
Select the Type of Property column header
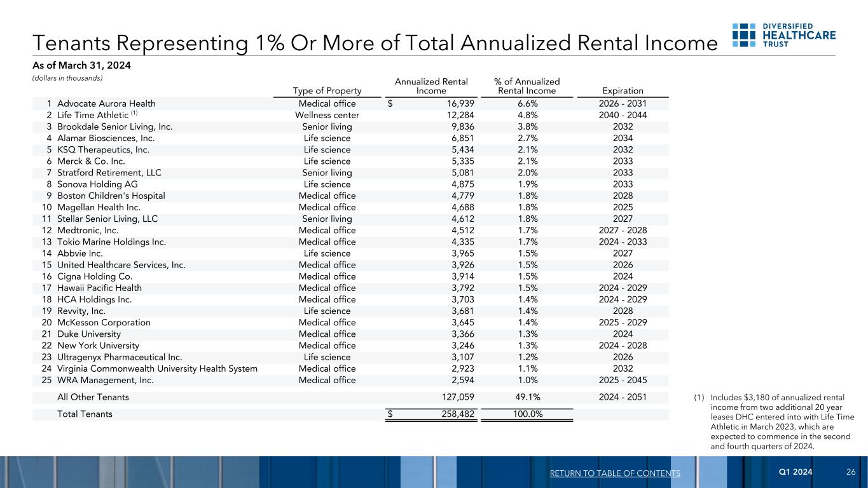click(x=327, y=91)
